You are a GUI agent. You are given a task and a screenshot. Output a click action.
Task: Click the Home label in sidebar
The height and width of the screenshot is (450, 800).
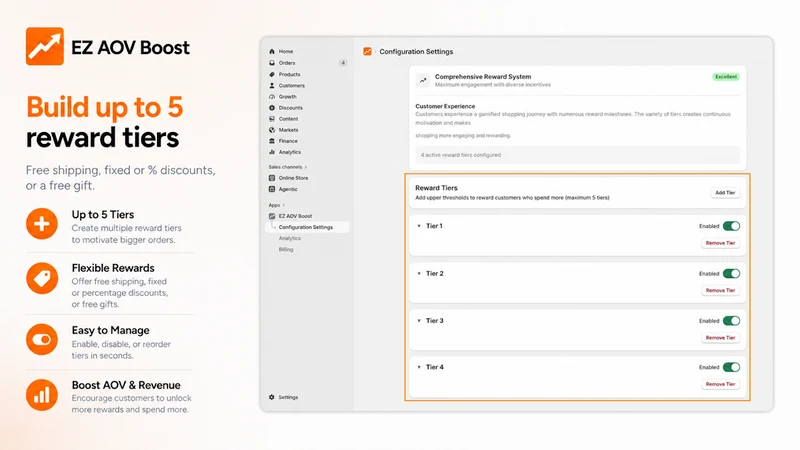(x=286, y=52)
